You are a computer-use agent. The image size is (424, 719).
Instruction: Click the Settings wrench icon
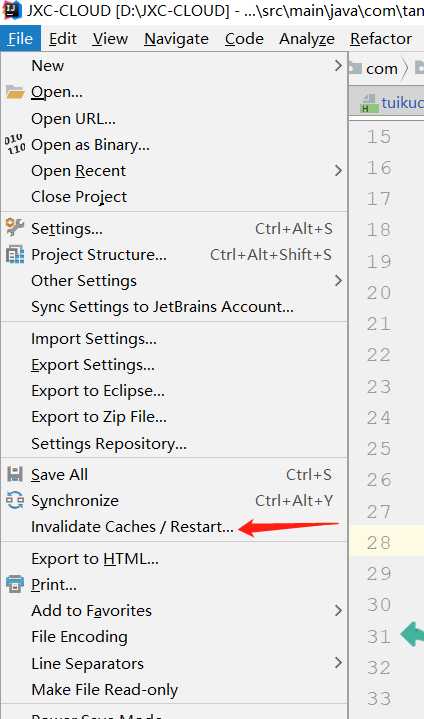point(15,227)
